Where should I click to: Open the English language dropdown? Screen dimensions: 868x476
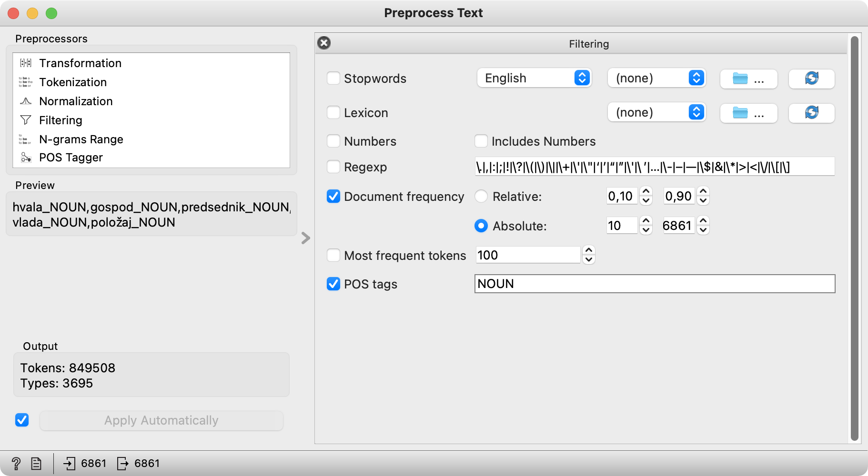point(534,78)
